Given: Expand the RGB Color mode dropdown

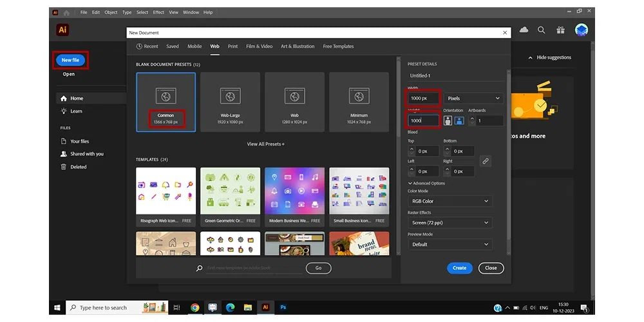Looking at the screenshot, I should [450, 202].
